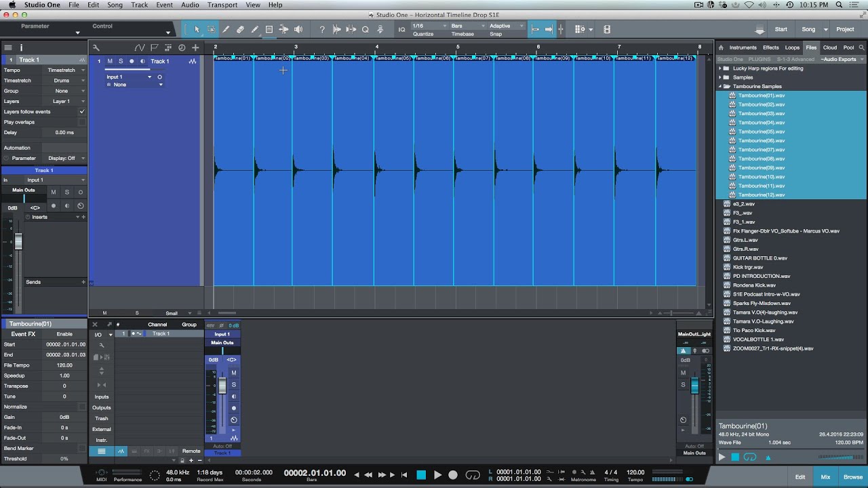Select the Mute tool
This screenshot has width=868, height=488.
click(269, 29)
